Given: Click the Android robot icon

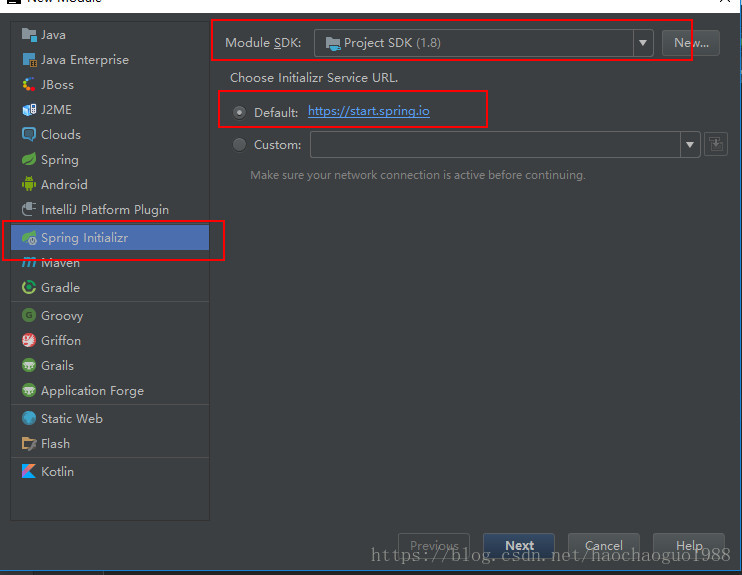Looking at the screenshot, I should (29, 184).
